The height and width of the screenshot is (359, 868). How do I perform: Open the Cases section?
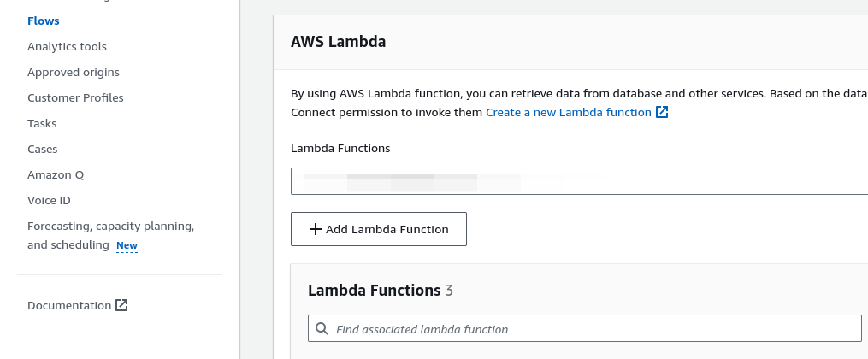[43, 149]
